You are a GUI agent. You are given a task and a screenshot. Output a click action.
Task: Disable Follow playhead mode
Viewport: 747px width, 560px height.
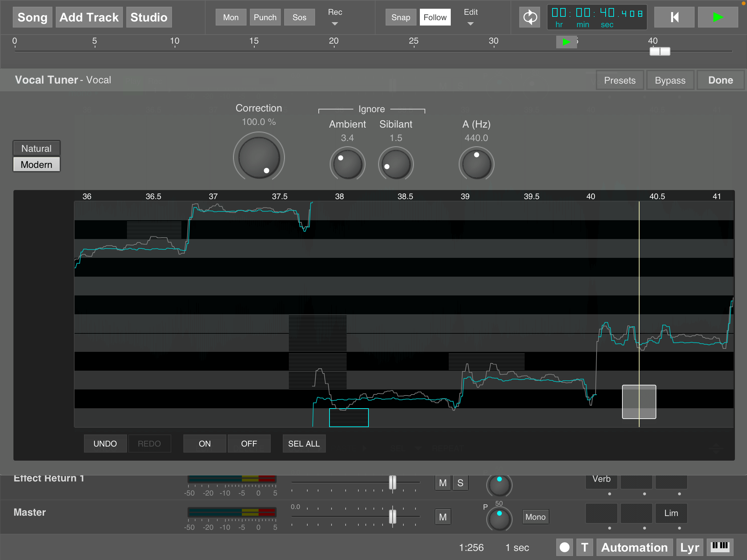[435, 17]
